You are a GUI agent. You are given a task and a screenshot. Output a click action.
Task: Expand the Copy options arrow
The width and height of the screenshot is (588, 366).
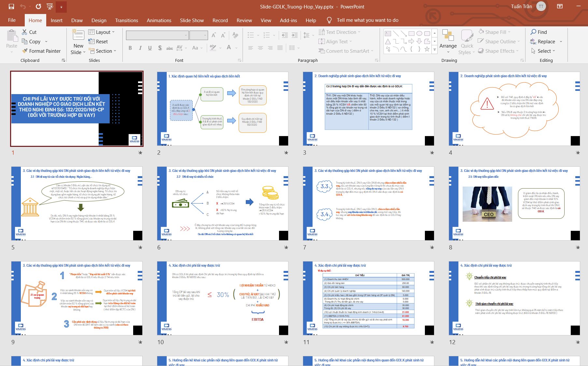[46, 41]
